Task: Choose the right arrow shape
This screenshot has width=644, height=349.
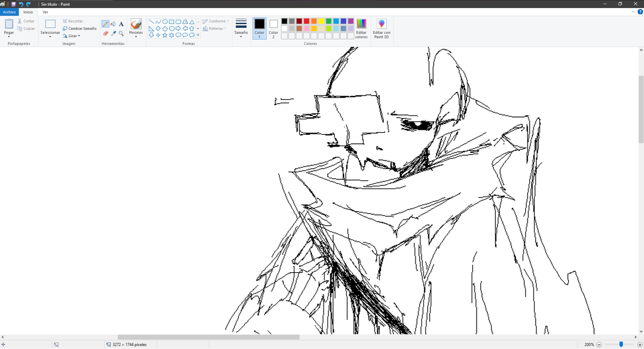Action: click(x=178, y=28)
